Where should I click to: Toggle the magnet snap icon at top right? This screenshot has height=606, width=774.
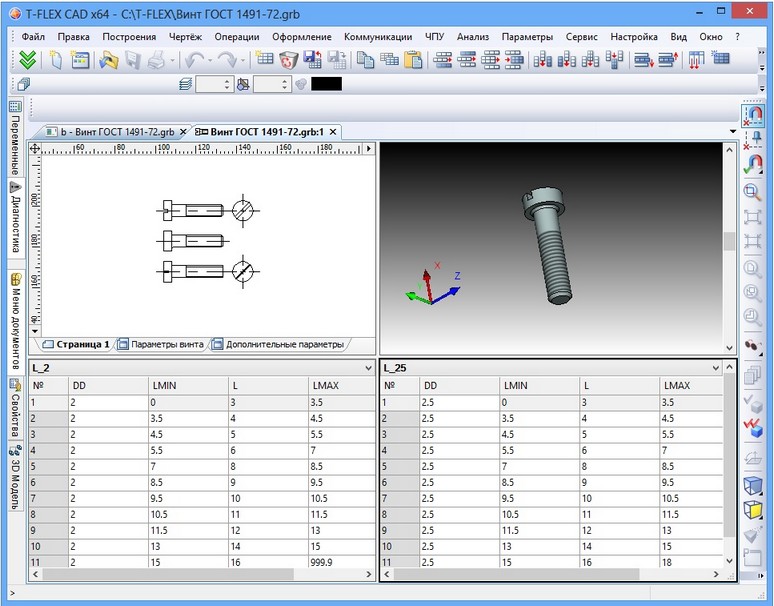(x=753, y=116)
